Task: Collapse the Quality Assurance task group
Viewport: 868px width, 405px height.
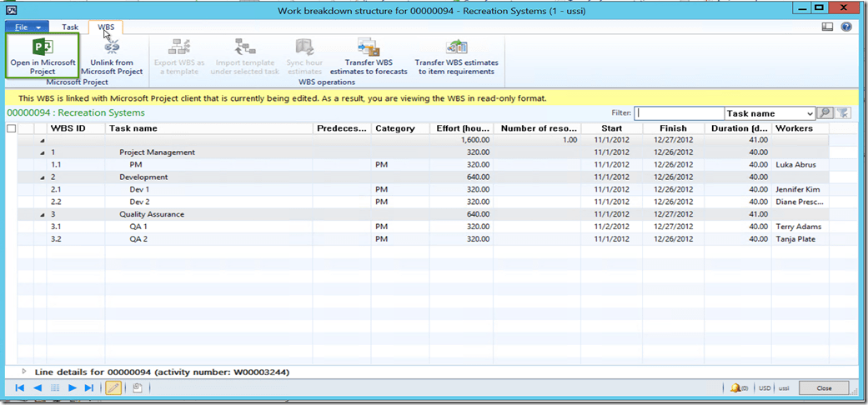Action: tap(42, 215)
